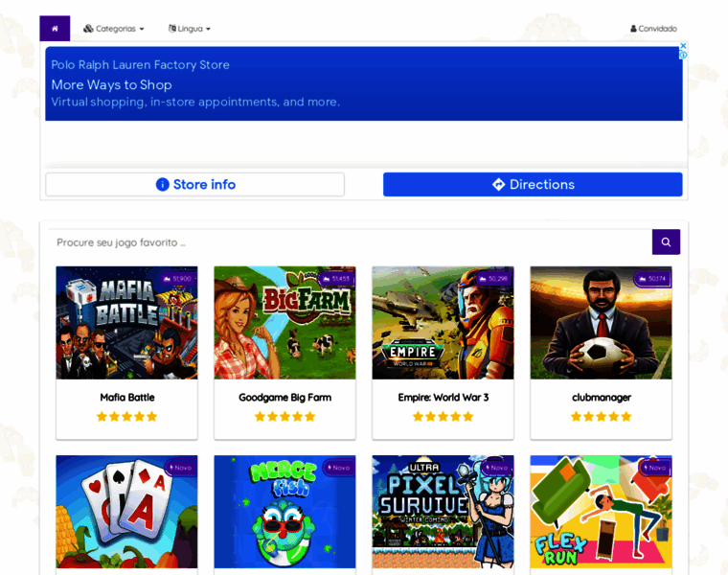Screen dimensions: 728x575
Task: Open the Lingua language dropdown
Action: [x=190, y=29]
